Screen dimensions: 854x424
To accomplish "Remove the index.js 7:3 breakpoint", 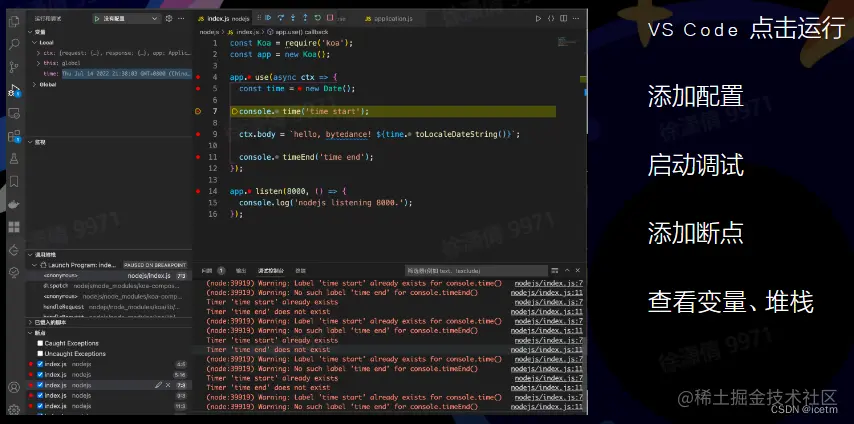I will pyautogui.click(x=168, y=385).
